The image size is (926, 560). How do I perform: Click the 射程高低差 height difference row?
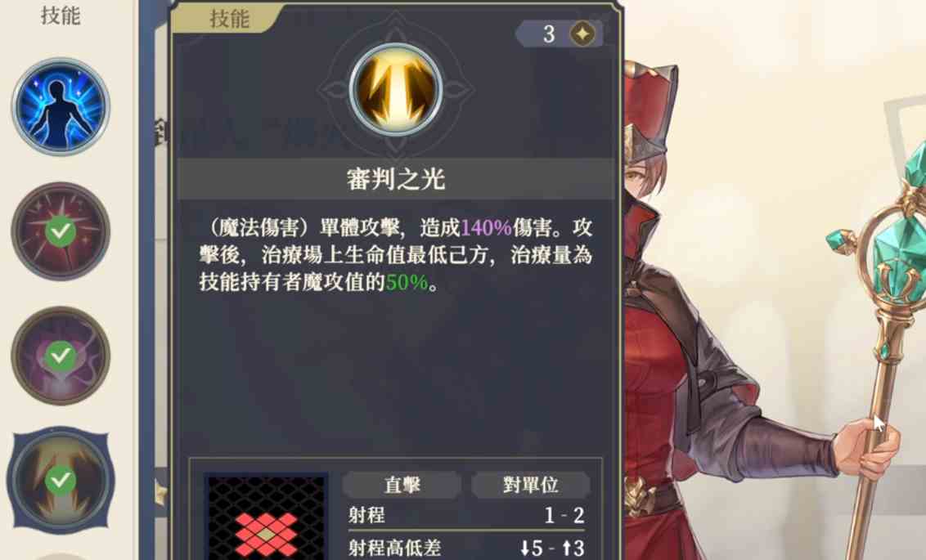[466, 548]
